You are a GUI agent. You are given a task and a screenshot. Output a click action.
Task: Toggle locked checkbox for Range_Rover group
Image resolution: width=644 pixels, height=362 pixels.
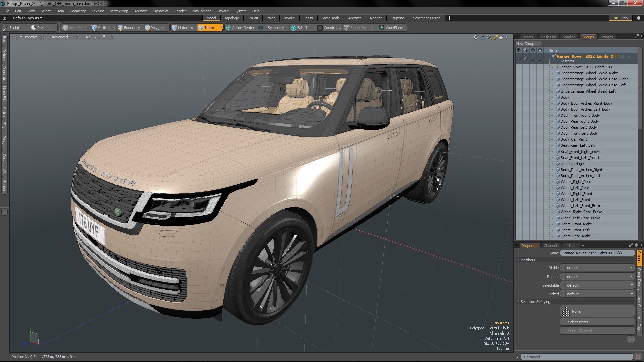pyautogui.click(x=540, y=59)
